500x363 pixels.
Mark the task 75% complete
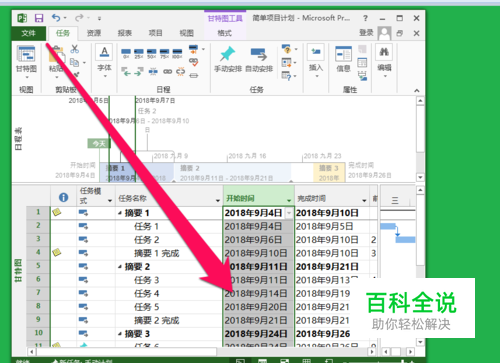point(164,53)
